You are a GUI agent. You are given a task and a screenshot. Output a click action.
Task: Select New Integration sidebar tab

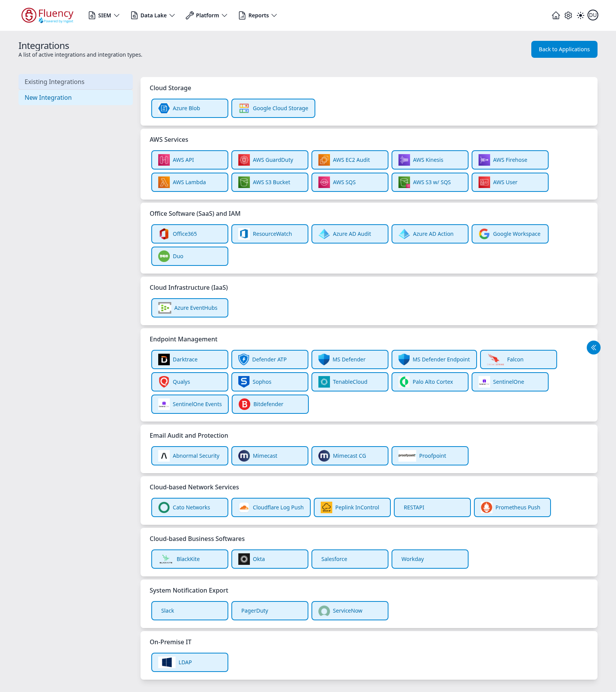coord(75,97)
